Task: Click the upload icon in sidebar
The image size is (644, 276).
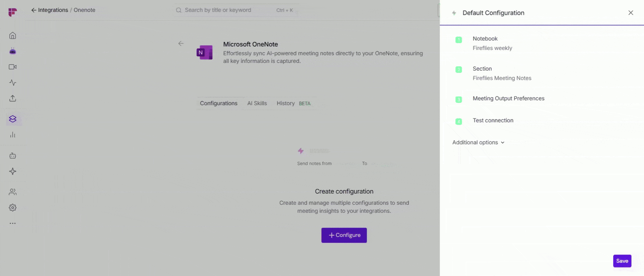Action: pyautogui.click(x=13, y=98)
